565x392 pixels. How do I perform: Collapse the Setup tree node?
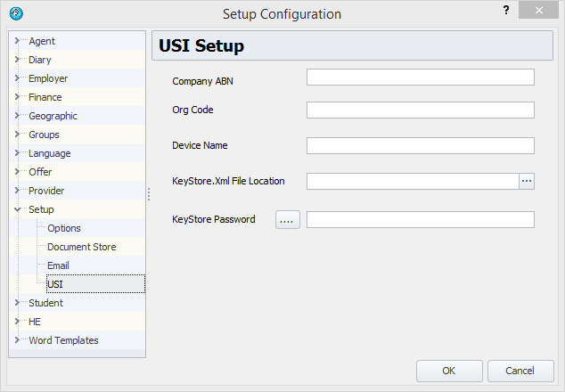click(18, 209)
